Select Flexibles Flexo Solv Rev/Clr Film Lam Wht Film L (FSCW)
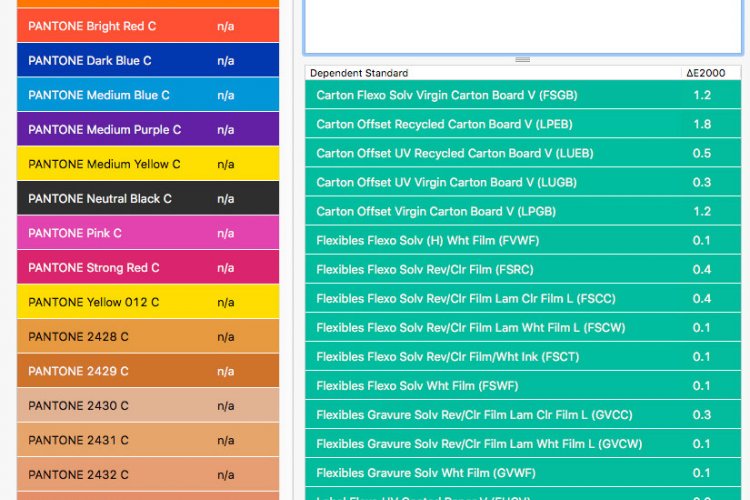 point(523,327)
